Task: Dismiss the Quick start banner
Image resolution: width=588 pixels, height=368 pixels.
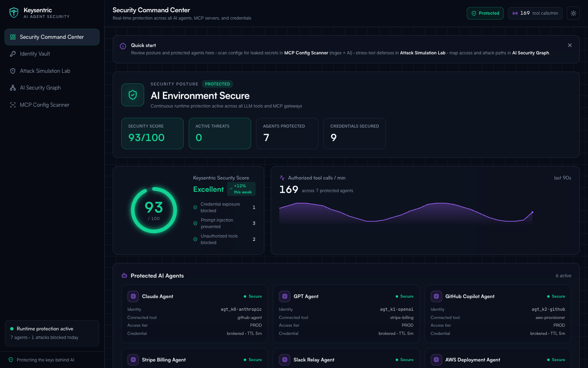Action: pos(570,45)
